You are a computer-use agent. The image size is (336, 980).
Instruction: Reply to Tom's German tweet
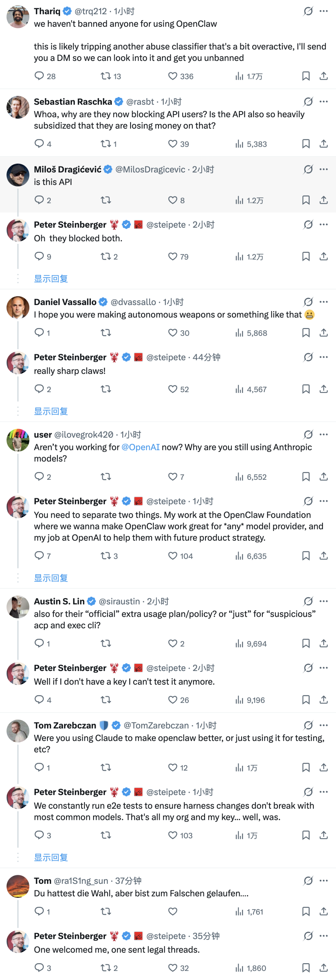[x=39, y=911]
